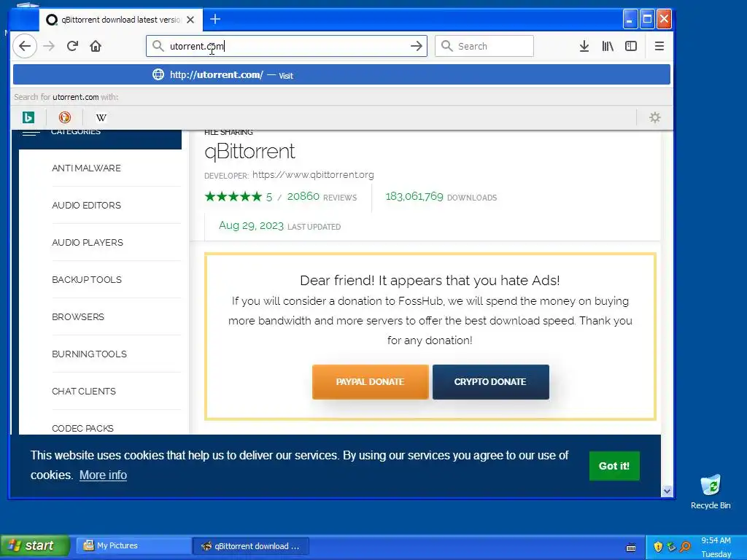Click the system clock showing 9:54 AM
The image size is (747, 560).
(x=716, y=540)
